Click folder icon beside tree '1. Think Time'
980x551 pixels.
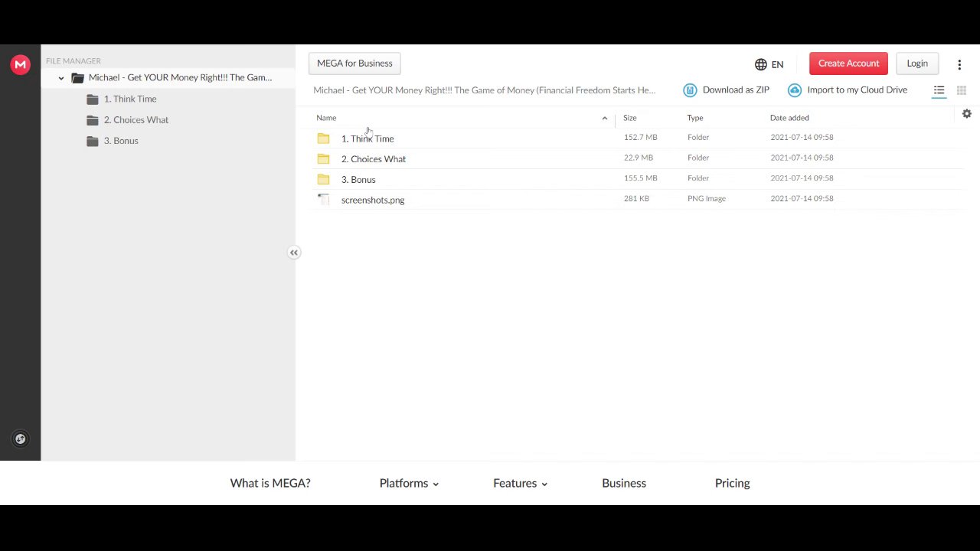[x=93, y=99]
